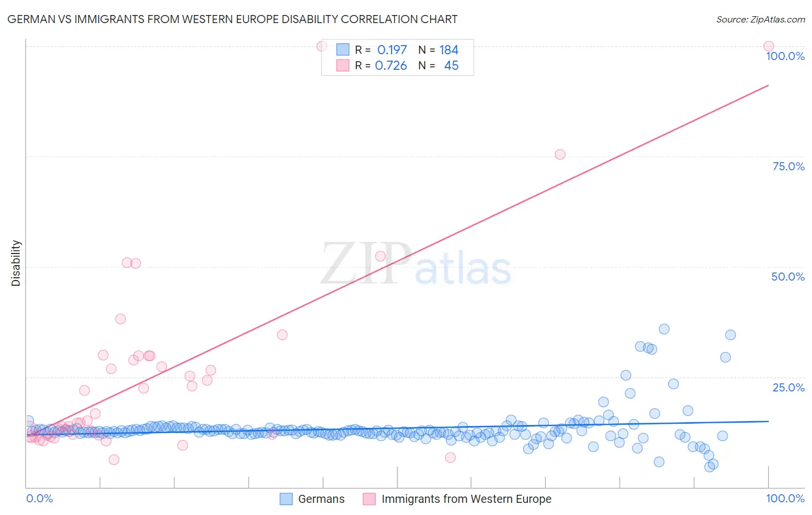
Task: Click the highest blue point near 36%
Action: tap(664, 329)
